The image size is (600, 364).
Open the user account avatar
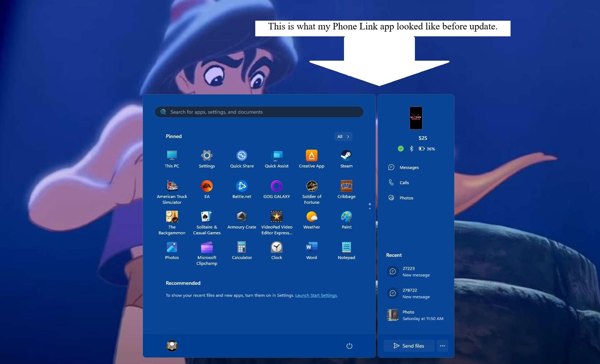coord(172,345)
